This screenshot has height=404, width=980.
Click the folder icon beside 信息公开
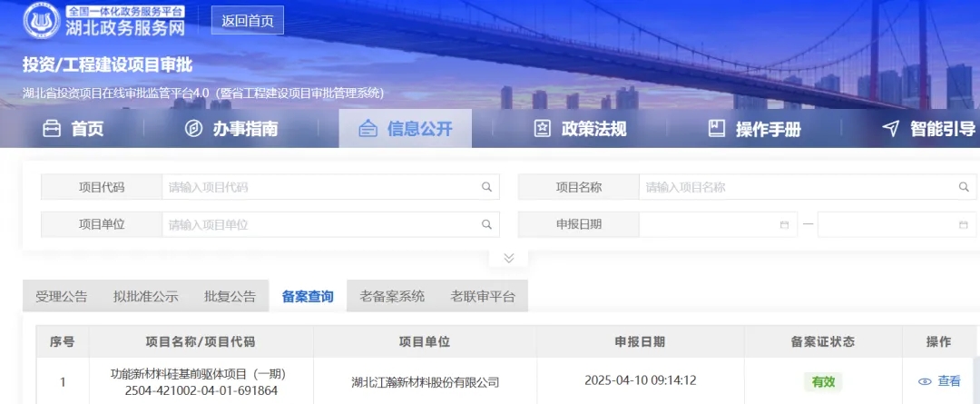point(368,129)
